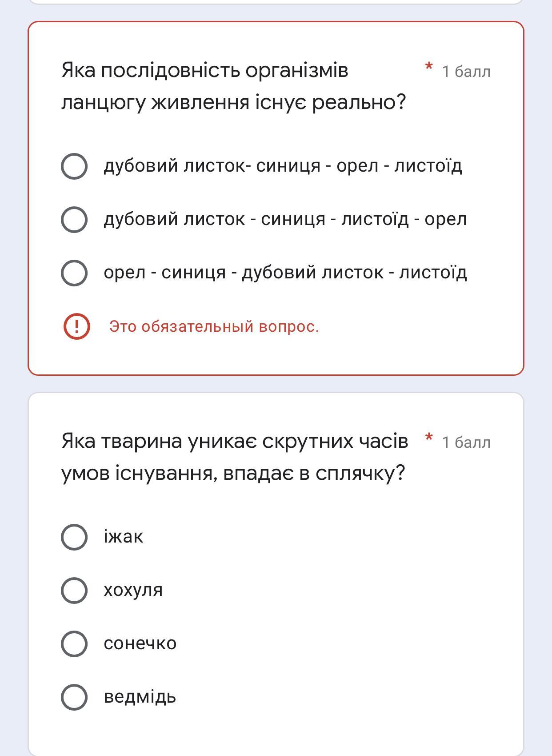The height and width of the screenshot is (756, 552).
Task: Click the option label text 'хохуля'
Action: coord(133,590)
